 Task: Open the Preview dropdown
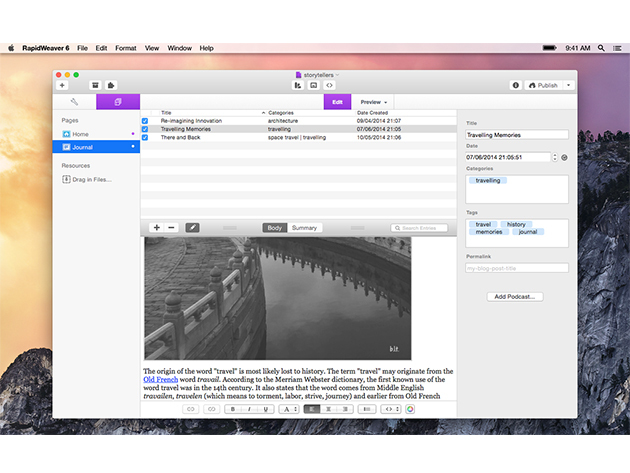click(x=374, y=102)
